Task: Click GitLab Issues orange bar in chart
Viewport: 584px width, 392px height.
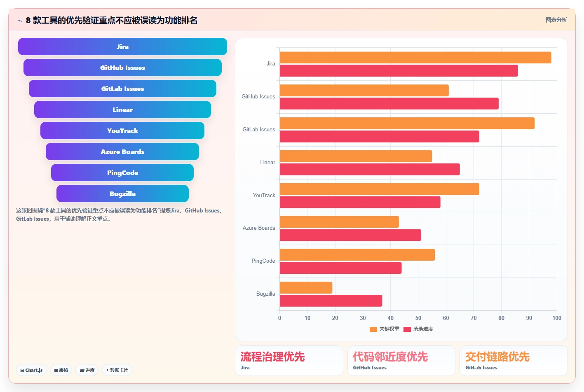Action: (407, 123)
